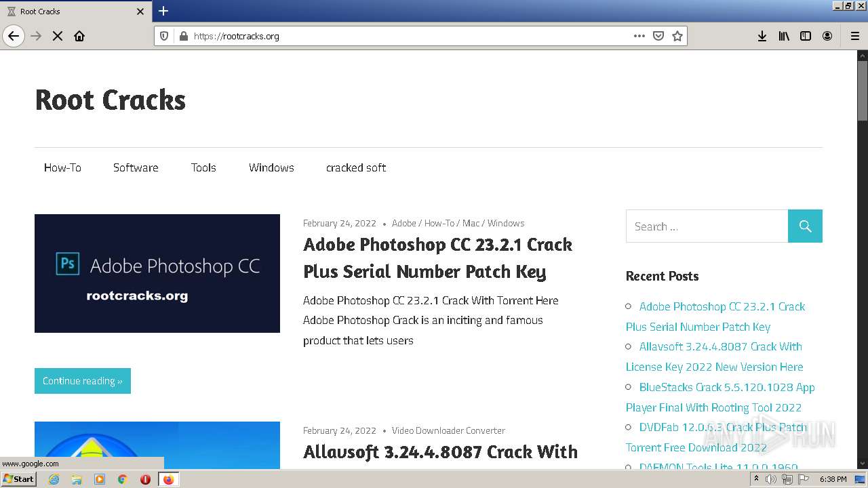The width and height of the screenshot is (868, 488).
Task: Open the Allavsoft 3.24.4.8087 Crack post title
Action: pyautogui.click(x=441, y=452)
